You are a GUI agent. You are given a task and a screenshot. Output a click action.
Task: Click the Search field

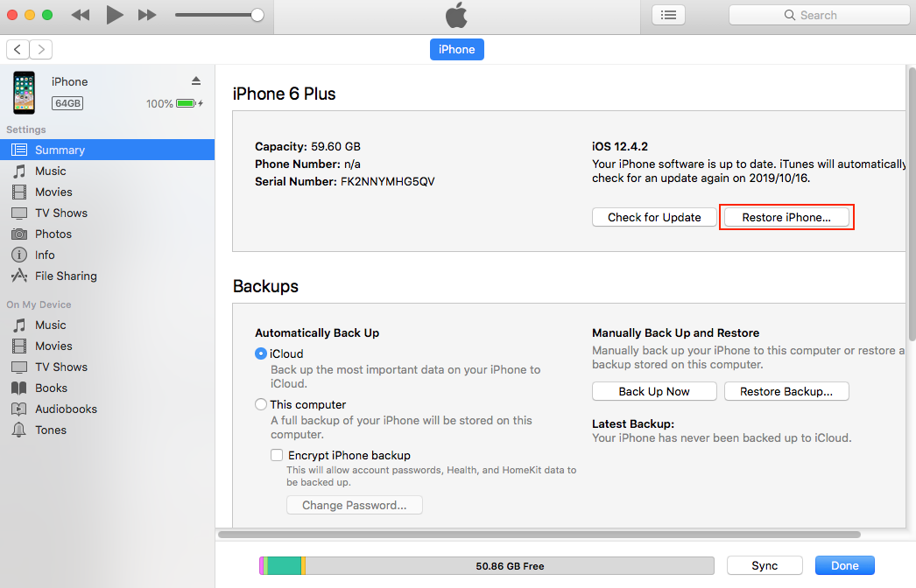[819, 15]
